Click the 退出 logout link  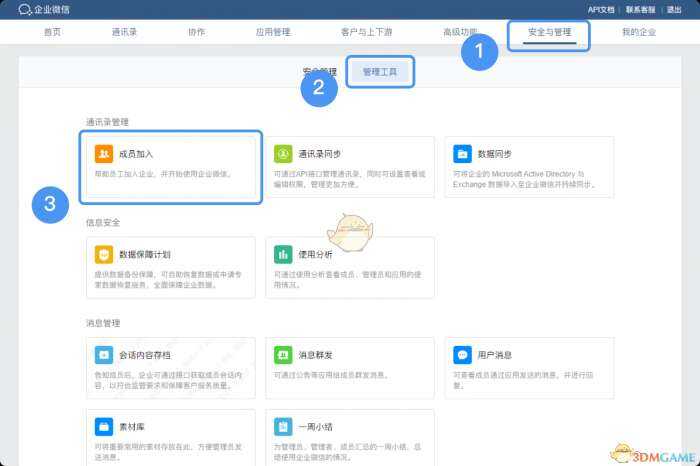click(x=674, y=10)
